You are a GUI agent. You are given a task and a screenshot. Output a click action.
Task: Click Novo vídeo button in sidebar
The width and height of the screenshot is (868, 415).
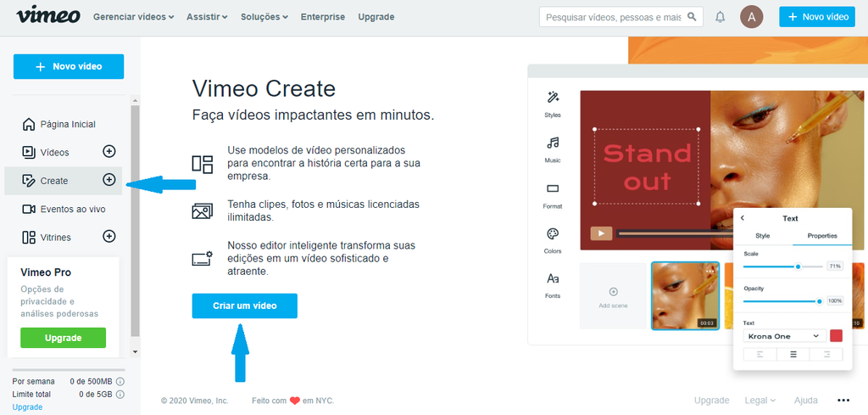click(x=69, y=66)
